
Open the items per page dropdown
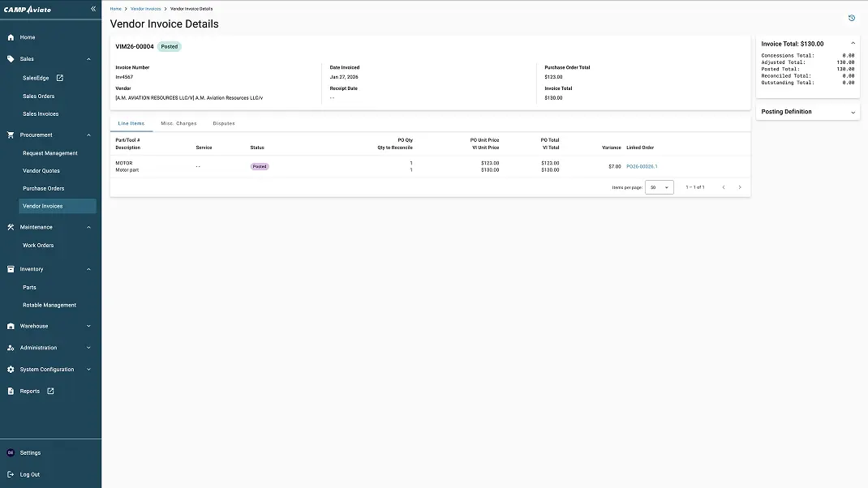coord(660,187)
